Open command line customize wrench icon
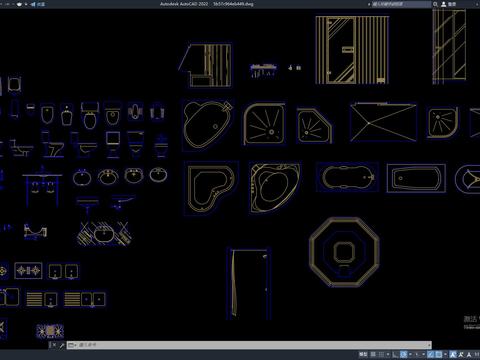This screenshot has height=360, width=480. coord(62,345)
